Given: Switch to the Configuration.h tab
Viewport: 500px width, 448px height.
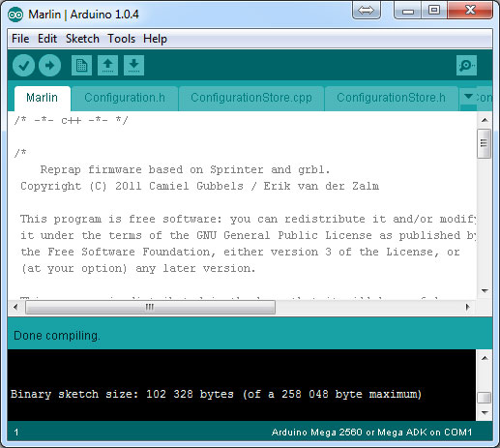Looking at the screenshot, I should 125,98.
